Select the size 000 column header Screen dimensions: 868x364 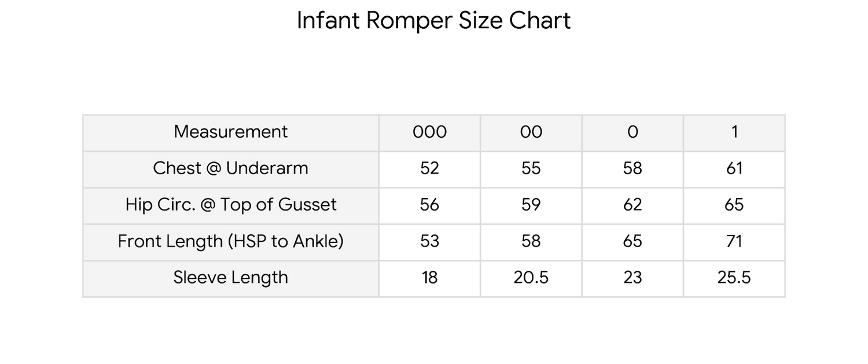pos(429,132)
